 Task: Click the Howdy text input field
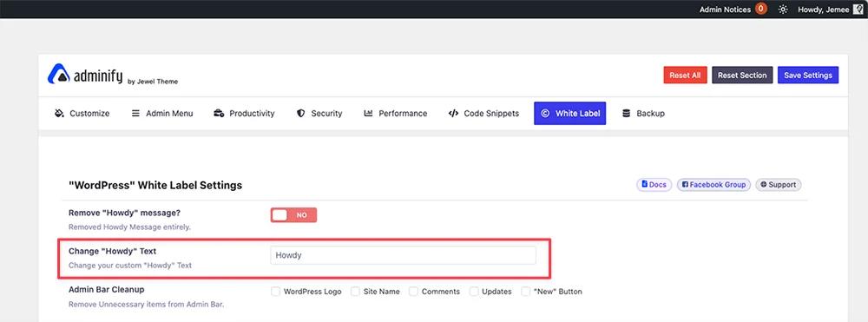click(x=403, y=255)
